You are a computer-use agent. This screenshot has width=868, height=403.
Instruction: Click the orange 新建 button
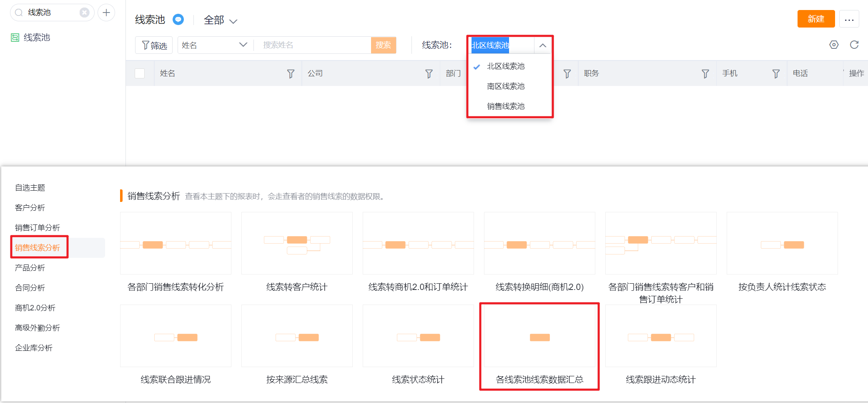point(816,19)
